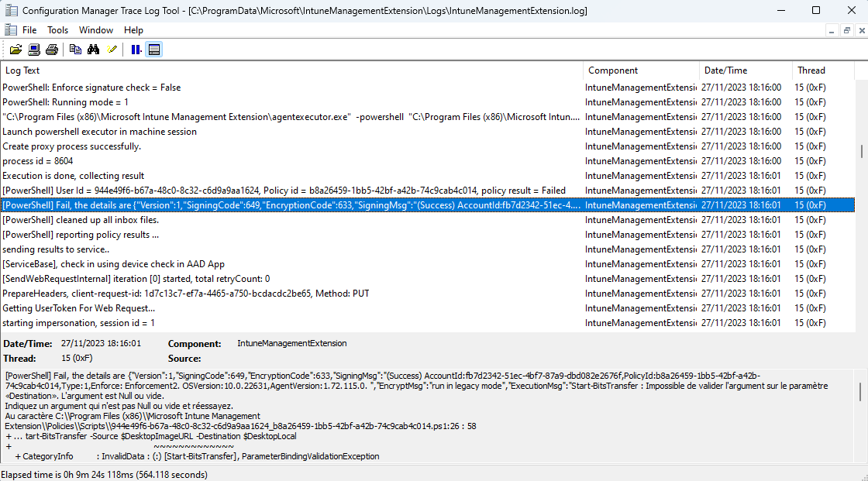Open a log file using the folder icon

16,49
